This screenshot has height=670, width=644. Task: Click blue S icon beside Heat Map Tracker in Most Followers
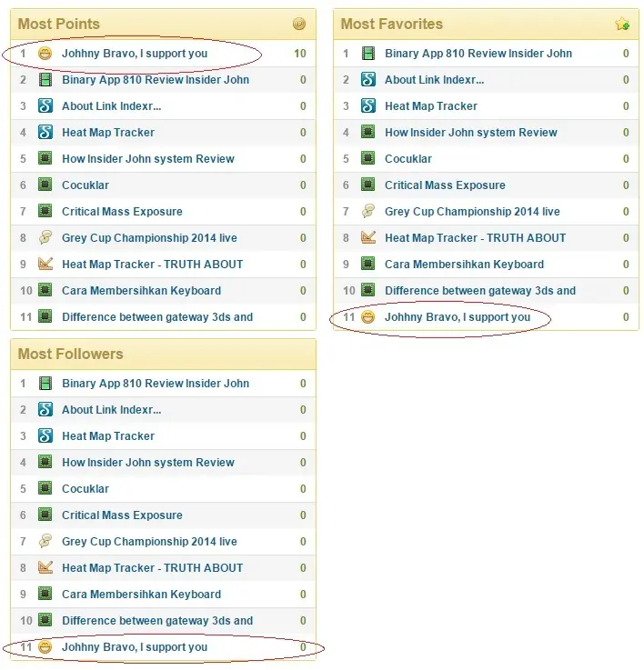(x=45, y=435)
